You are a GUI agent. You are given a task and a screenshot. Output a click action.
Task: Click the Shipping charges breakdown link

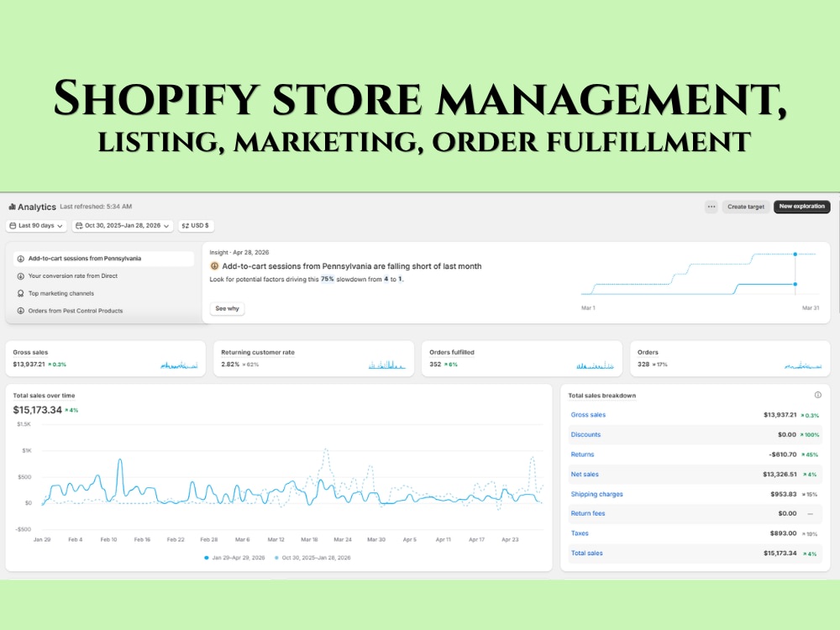pyautogui.click(x=596, y=494)
